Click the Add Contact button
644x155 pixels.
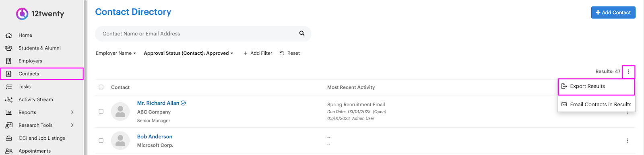[613, 12]
